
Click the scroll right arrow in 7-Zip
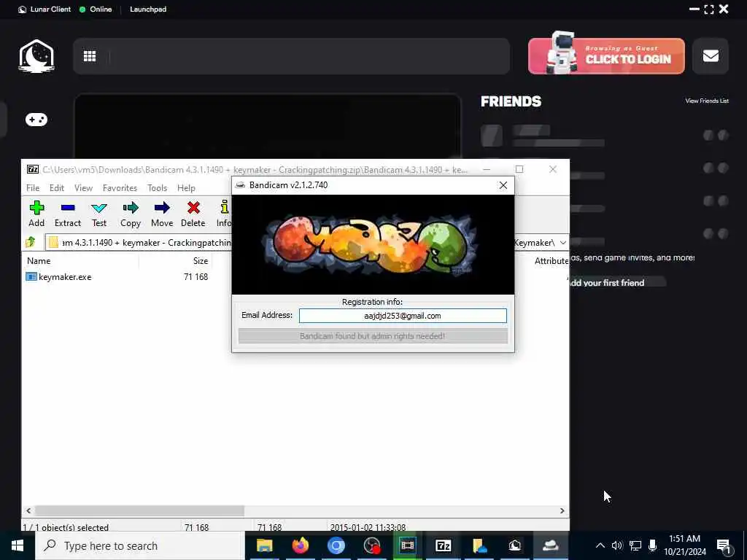(562, 510)
